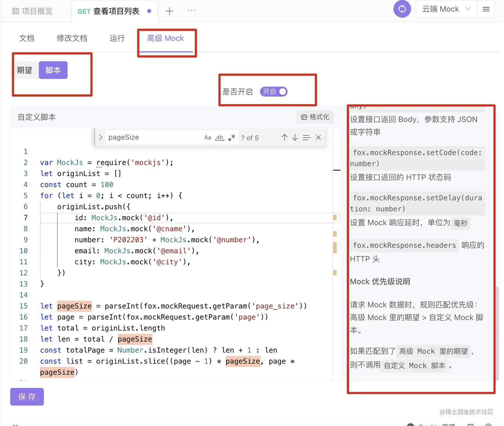
Task: Switch to the 修改文档 tab
Action: tap(72, 38)
